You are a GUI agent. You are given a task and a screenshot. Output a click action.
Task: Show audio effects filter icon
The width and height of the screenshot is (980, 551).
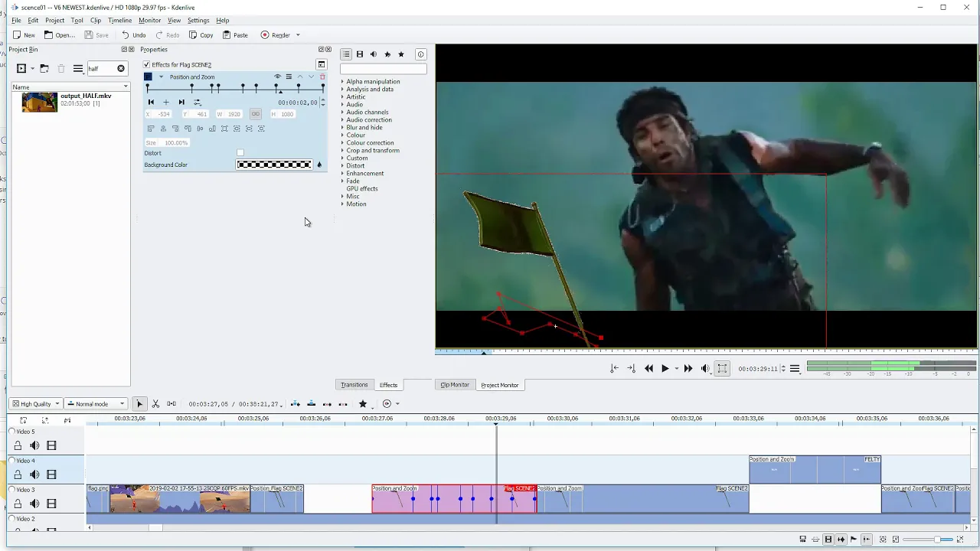374,54
